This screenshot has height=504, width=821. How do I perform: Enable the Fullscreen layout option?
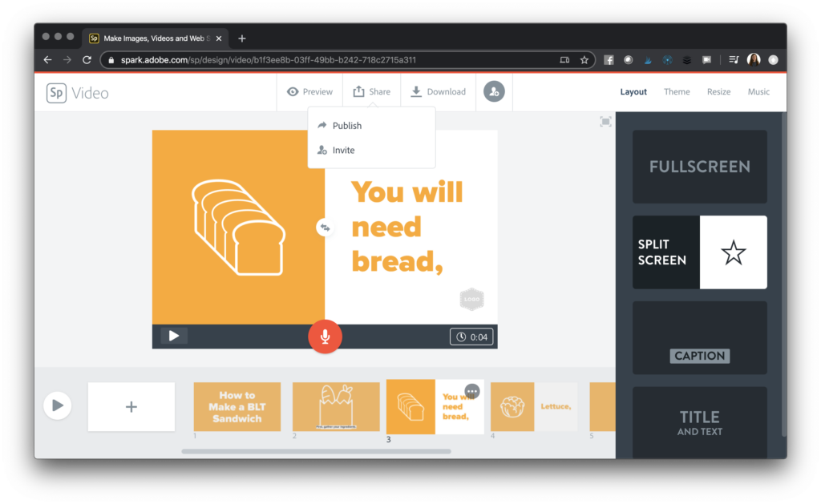tap(699, 166)
